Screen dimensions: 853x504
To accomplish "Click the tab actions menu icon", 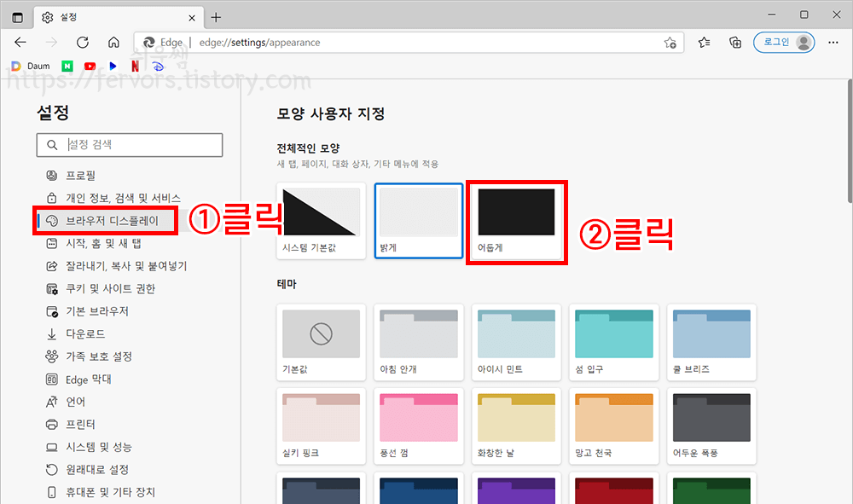I will (x=17, y=17).
